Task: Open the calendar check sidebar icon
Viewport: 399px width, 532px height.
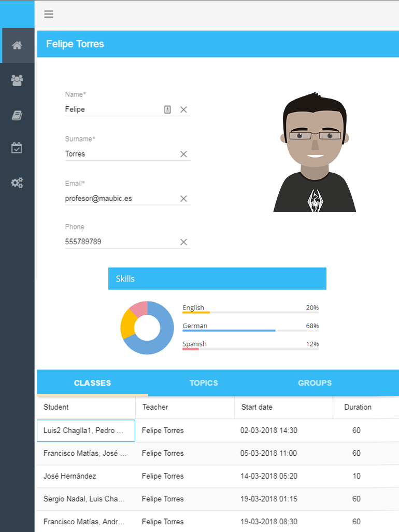Action: coord(17,148)
